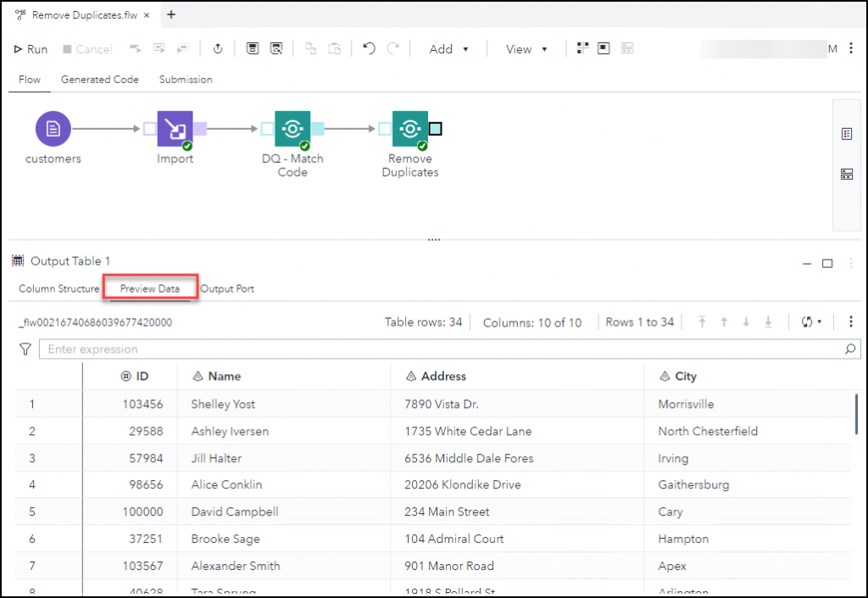Open the Nodes panel in the right sidebar
The image size is (868, 598).
coord(845,174)
